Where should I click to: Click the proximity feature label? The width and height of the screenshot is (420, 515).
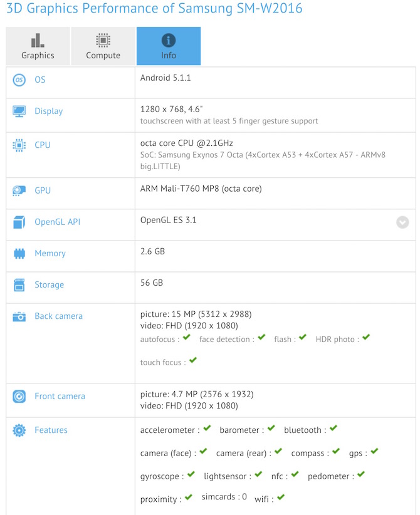[x=160, y=499]
